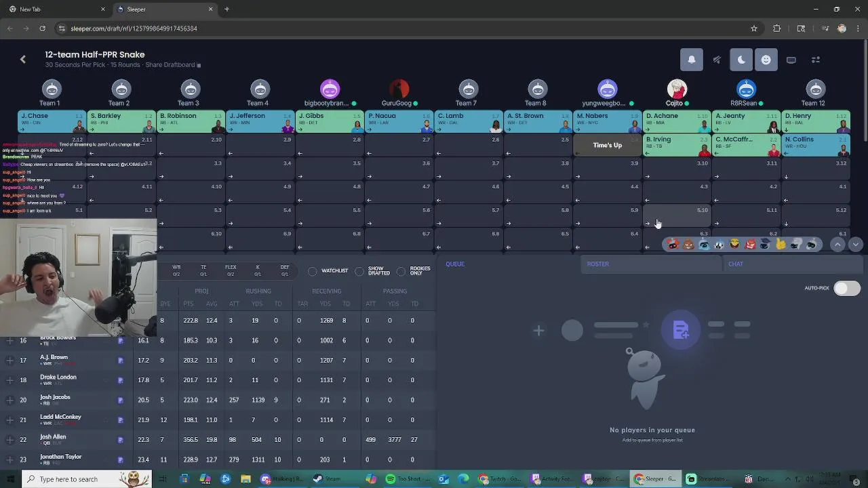This screenshot has height=488, width=868.
Task: Switch to the Roster tab
Action: pos(598,264)
